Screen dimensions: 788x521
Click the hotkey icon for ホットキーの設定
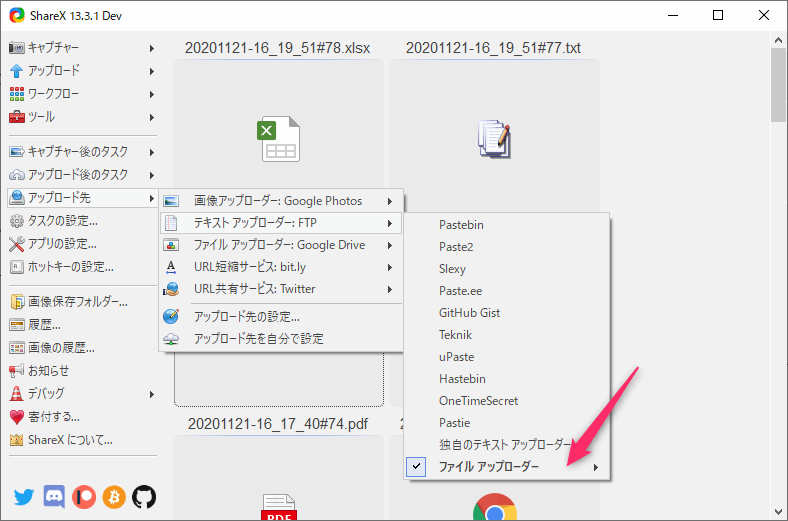(17, 267)
